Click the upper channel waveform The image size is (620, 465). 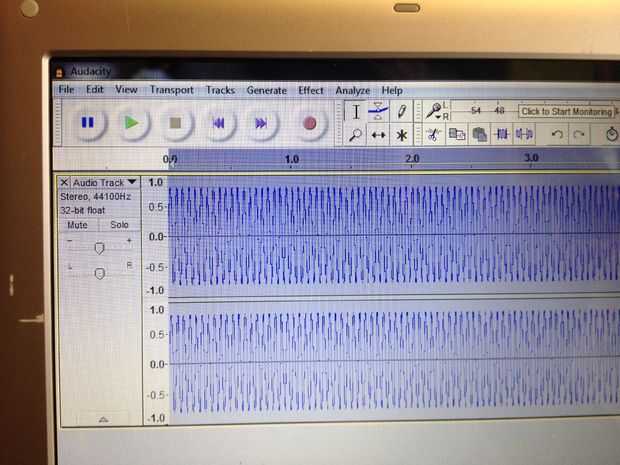[394, 235]
